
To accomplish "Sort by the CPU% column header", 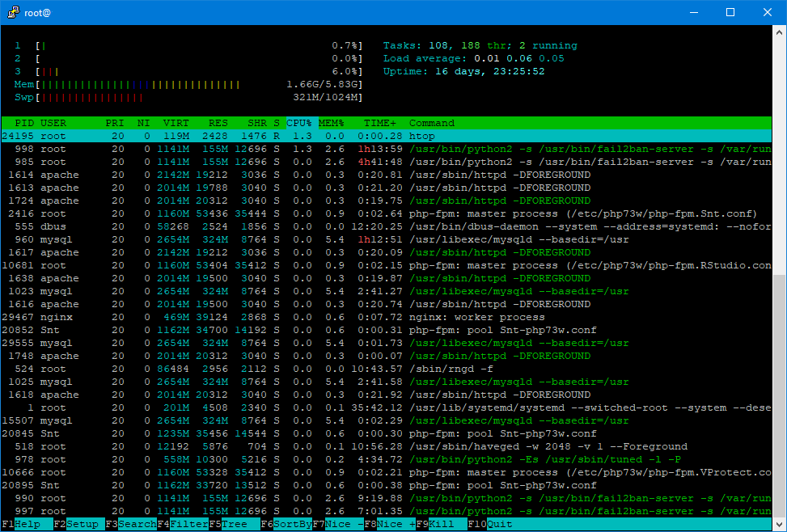I will [298, 123].
